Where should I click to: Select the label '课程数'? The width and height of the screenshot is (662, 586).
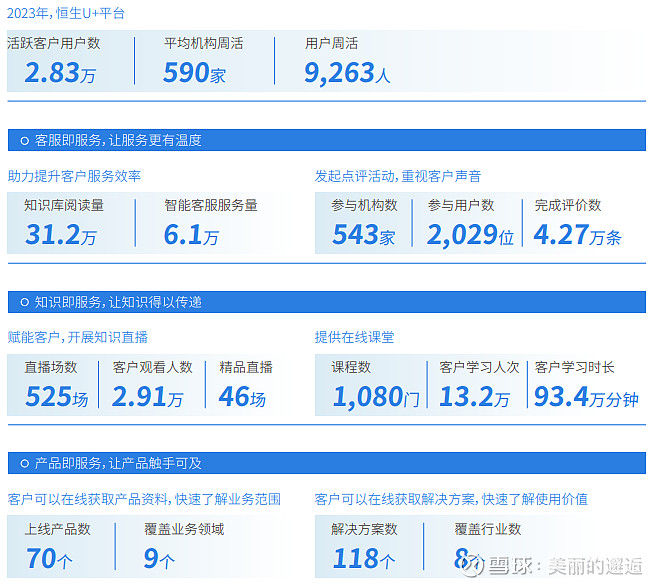click(x=351, y=367)
